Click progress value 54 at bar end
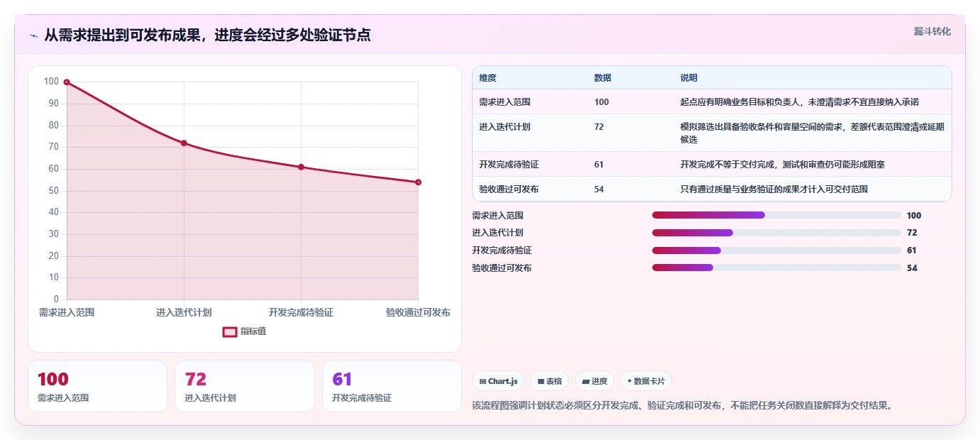This screenshot has width=980, height=440. 912,268
